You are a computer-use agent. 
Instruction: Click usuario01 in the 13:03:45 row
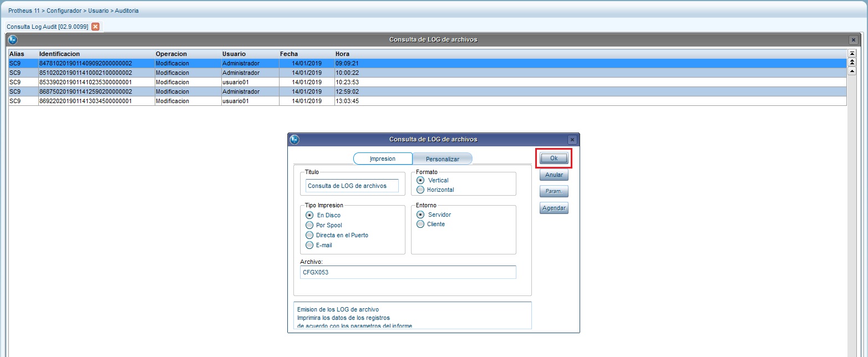tap(235, 101)
